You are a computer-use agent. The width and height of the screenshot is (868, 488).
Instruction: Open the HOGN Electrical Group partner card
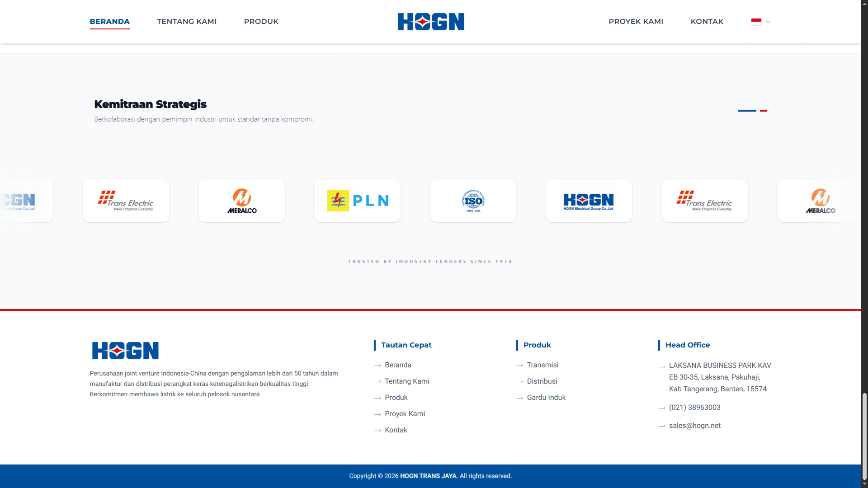click(x=589, y=201)
